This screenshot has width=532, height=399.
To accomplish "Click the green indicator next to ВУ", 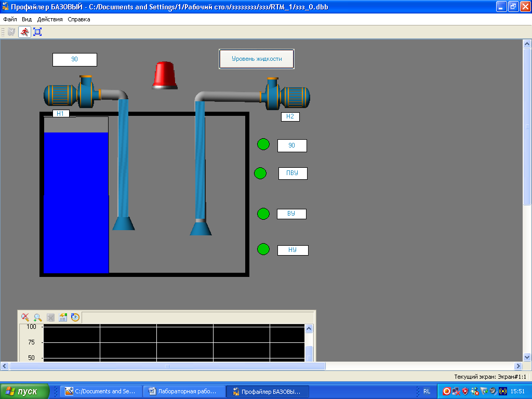I will (x=263, y=214).
